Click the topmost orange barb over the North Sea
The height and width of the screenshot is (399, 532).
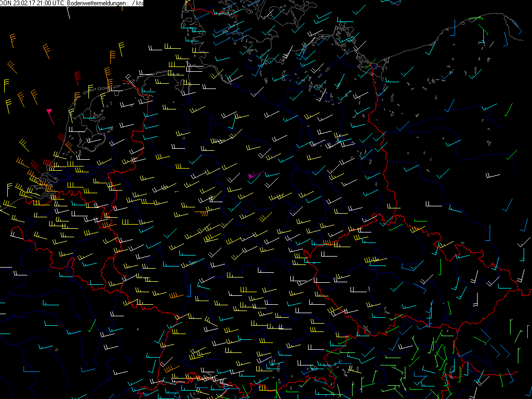click(x=13, y=40)
